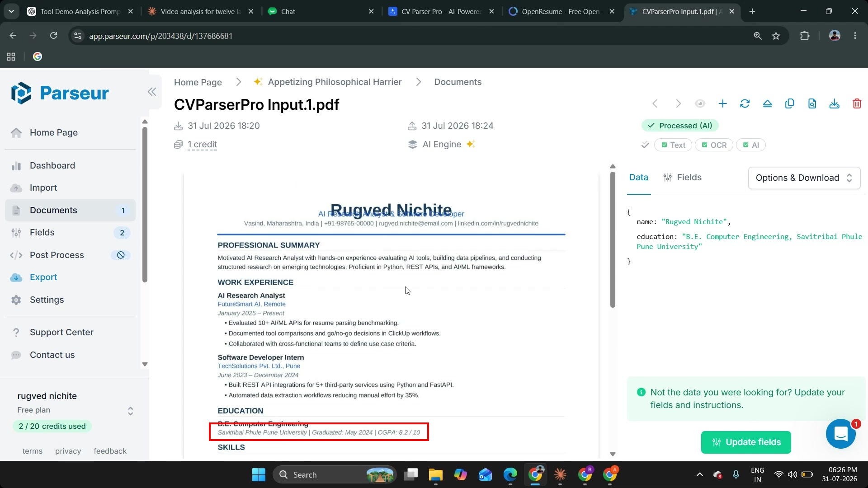Click the magnifier-on-page icon in document toolbar
This screenshot has height=488, width=868.
pyautogui.click(x=812, y=104)
